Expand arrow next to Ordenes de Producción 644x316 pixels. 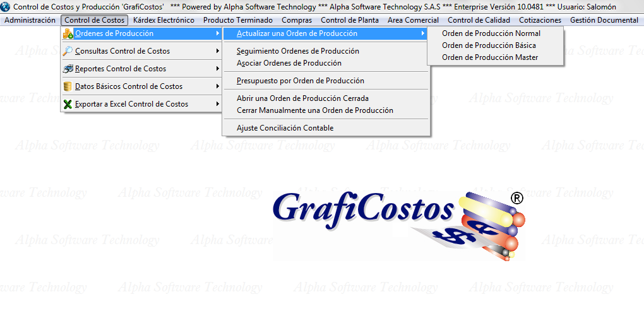[218, 33]
